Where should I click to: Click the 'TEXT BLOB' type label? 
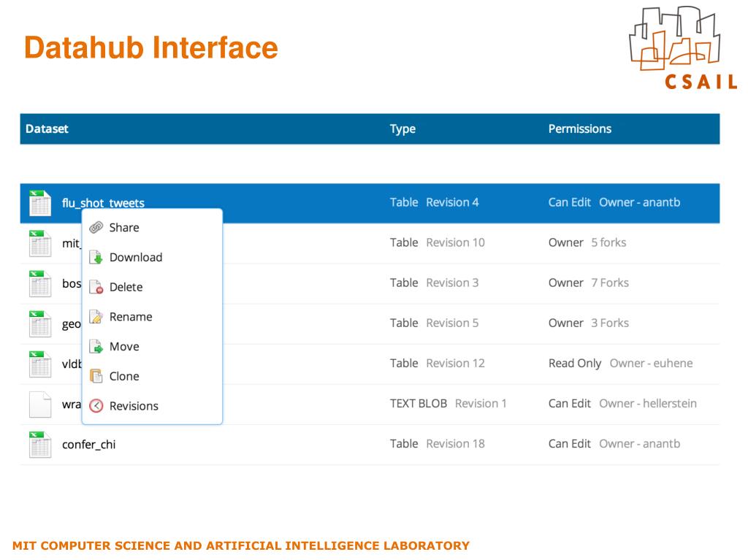click(x=419, y=404)
